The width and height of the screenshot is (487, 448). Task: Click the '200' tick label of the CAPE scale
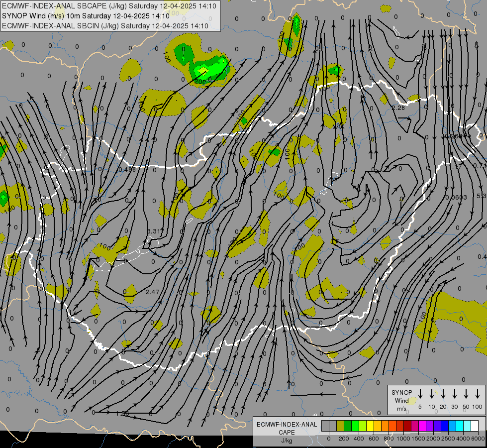coord(344,439)
